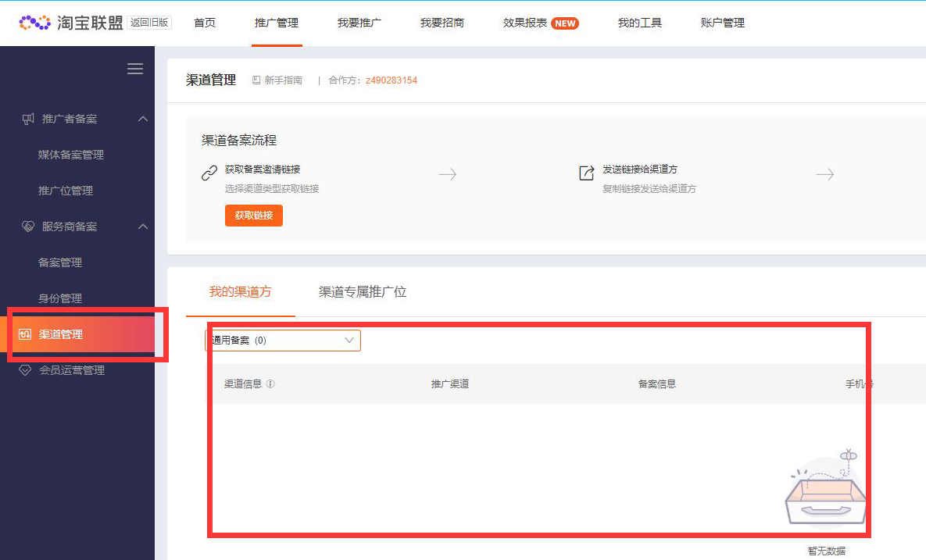Toggle the sidebar hamburger menu icon
Viewport: 926px width, 560px height.
pos(135,69)
